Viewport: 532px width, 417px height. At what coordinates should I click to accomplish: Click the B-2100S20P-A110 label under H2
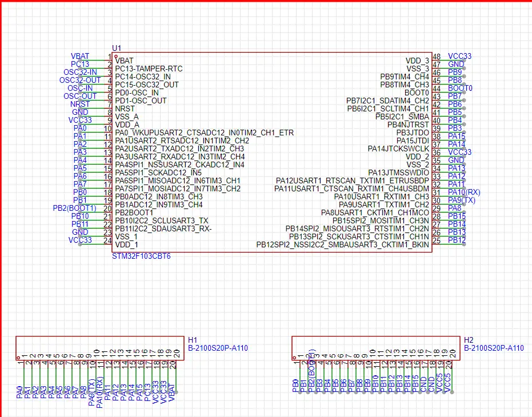click(x=494, y=348)
